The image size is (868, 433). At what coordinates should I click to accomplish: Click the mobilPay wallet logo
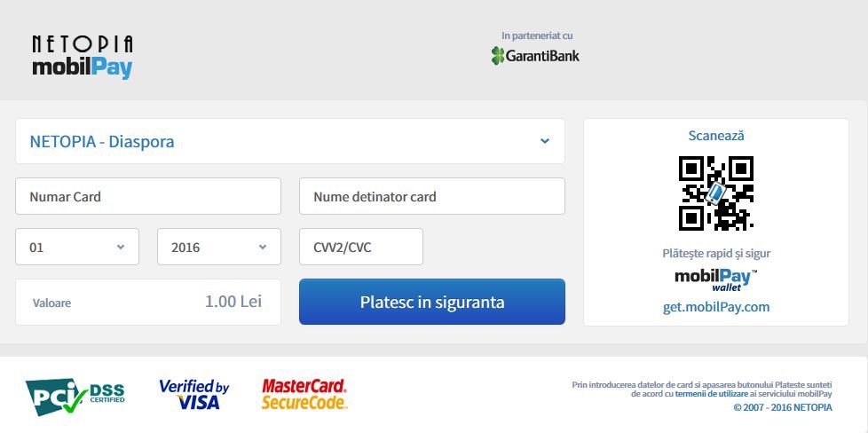(x=715, y=280)
